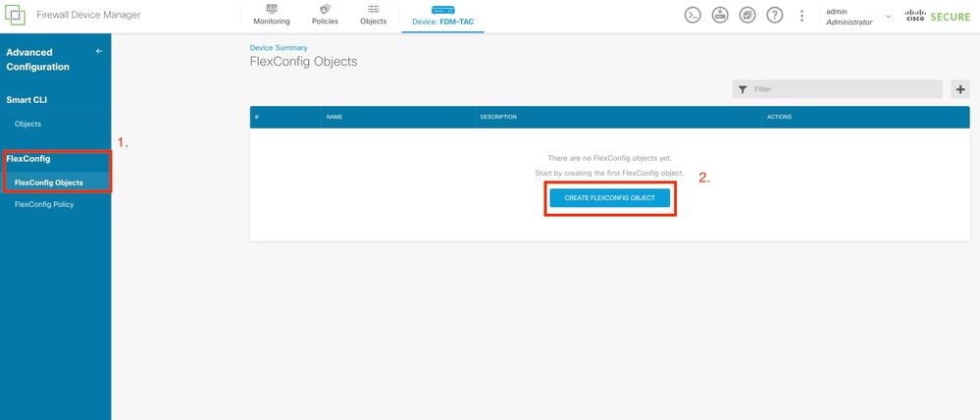Click the Firewall Device Manager logo
Image resolution: width=980 pixels, height=420 pixels.
15,15
